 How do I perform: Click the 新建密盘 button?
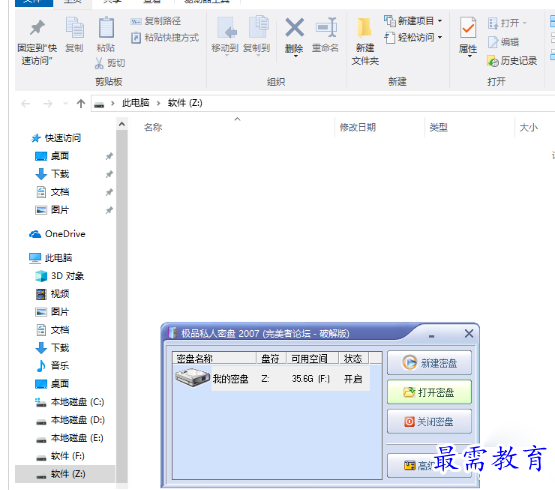click(x=429, y=363)
